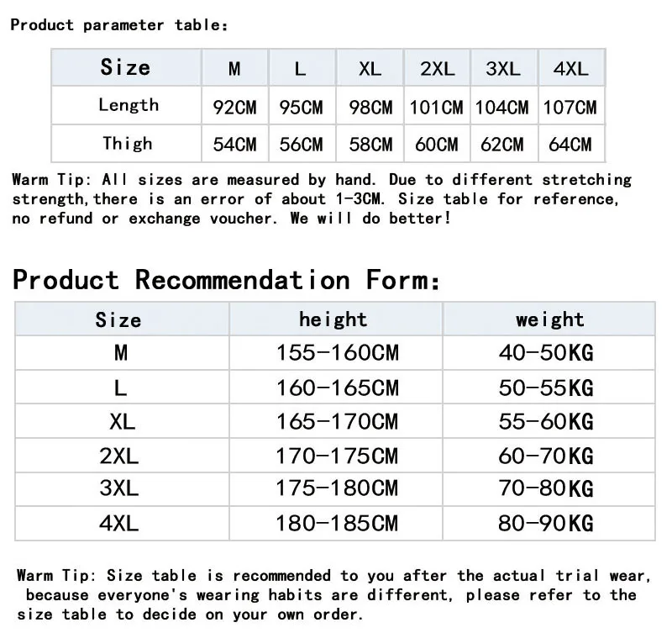The height and width of the screenshot is (633, 672).
Task: Click the Size header in parameter table
Action: 125,67
